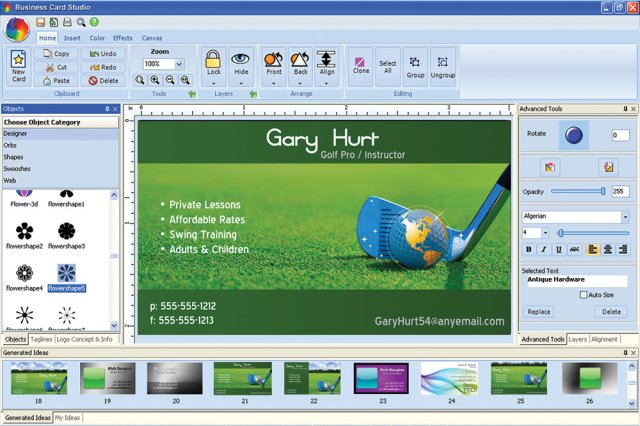
Task: Open the Zoom percentage dropdown
Action: 179,64
